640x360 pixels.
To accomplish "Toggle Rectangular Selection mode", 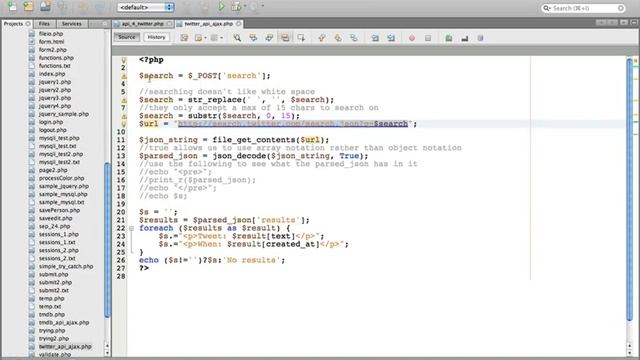I will [301, 38].
